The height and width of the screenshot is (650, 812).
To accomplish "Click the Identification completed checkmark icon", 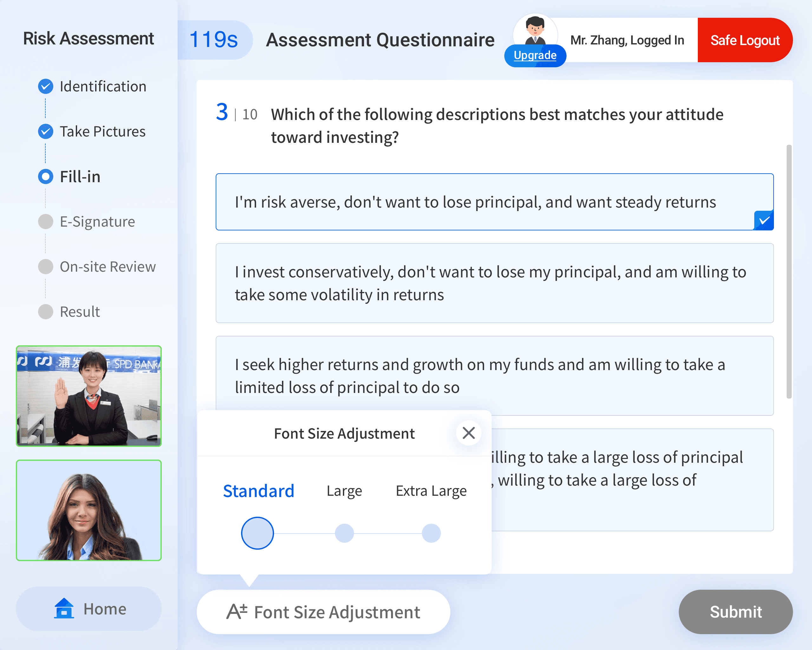I will 46,87.
